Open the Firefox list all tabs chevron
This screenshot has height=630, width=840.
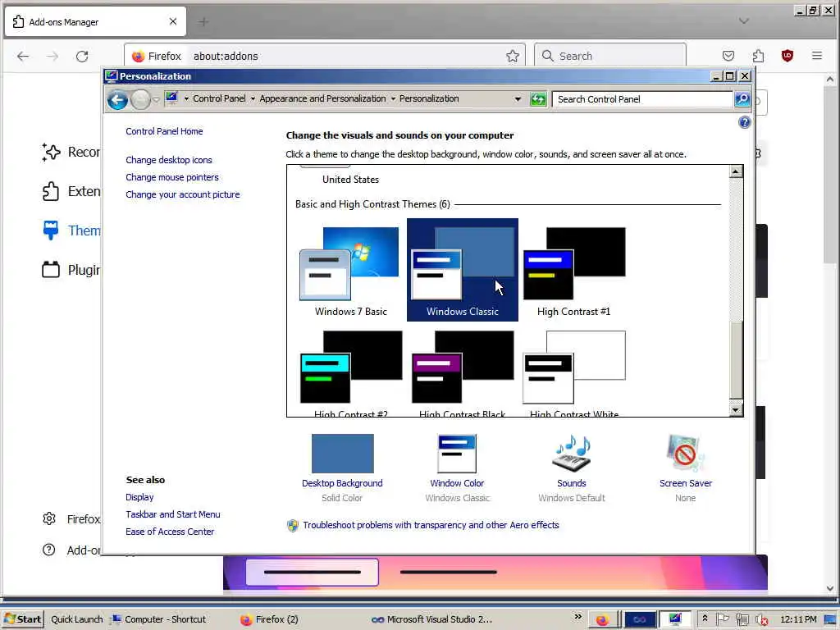click(x=743, y=21)
